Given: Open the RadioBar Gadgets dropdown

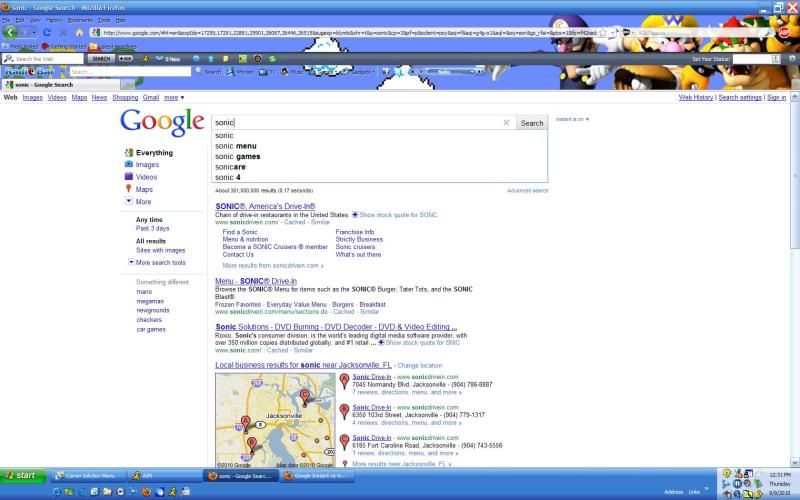Looking at the screenshot, I should tap(360, 72).
